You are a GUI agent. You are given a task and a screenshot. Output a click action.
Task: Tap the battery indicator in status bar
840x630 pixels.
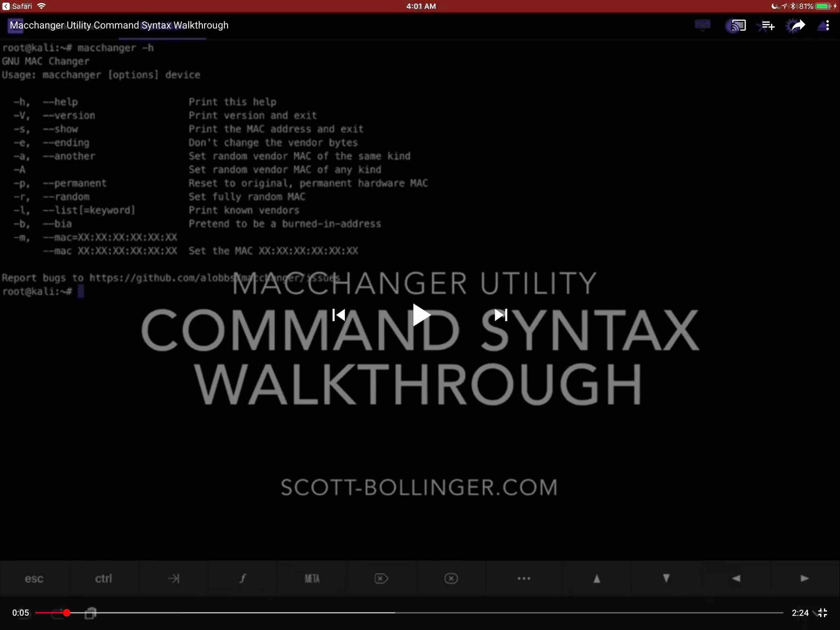823,6
